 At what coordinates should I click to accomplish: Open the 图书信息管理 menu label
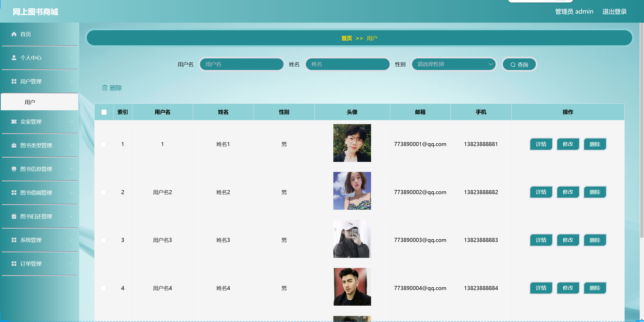(x=36, y=169)
